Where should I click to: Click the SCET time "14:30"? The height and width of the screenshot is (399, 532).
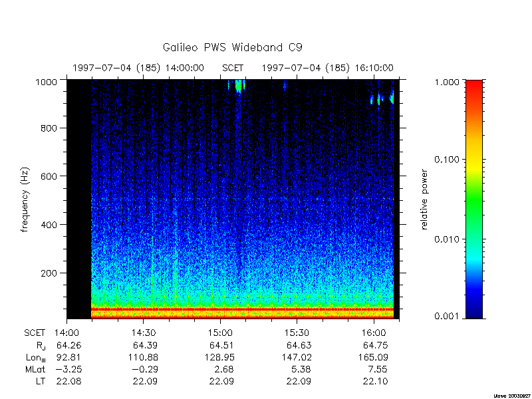pos(144,333)
